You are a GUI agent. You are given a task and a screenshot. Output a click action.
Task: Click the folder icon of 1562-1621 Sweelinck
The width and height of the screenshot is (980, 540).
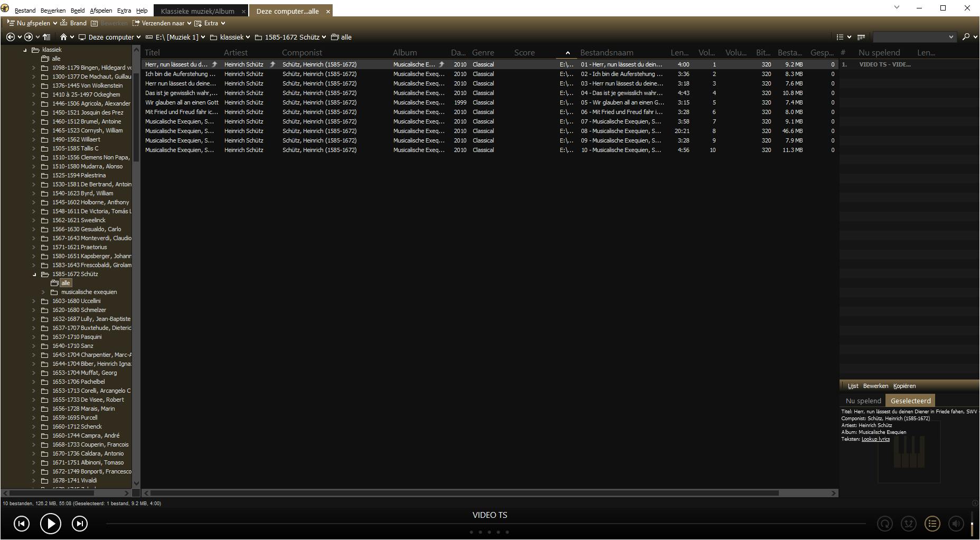45,220
